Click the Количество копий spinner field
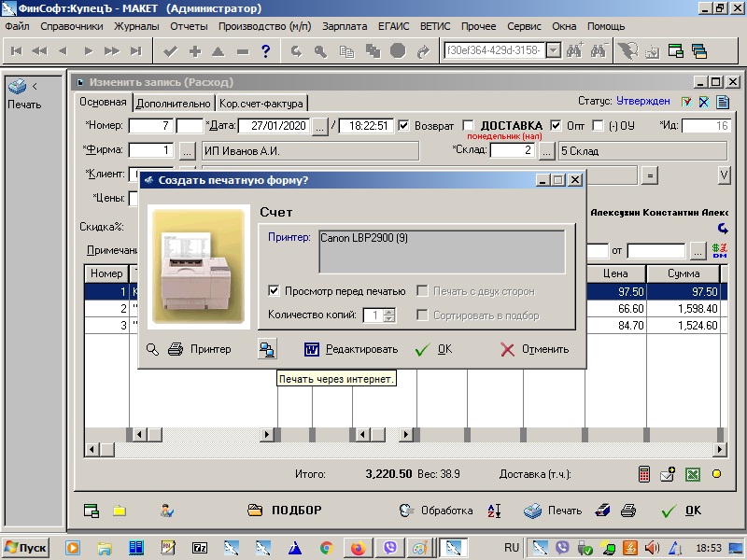This screenshot has width=747, height=560. (373, 315)
